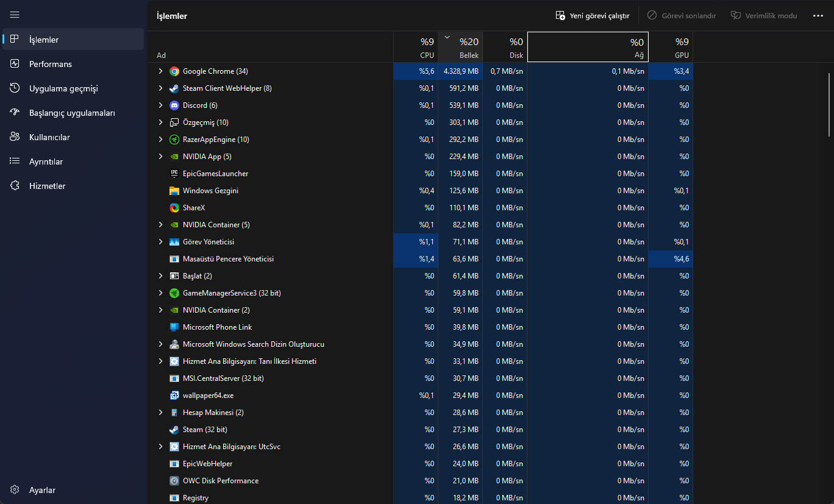Select the ShareX process name
The width and height of the screenshot is (834, 504).
(194, 208)
